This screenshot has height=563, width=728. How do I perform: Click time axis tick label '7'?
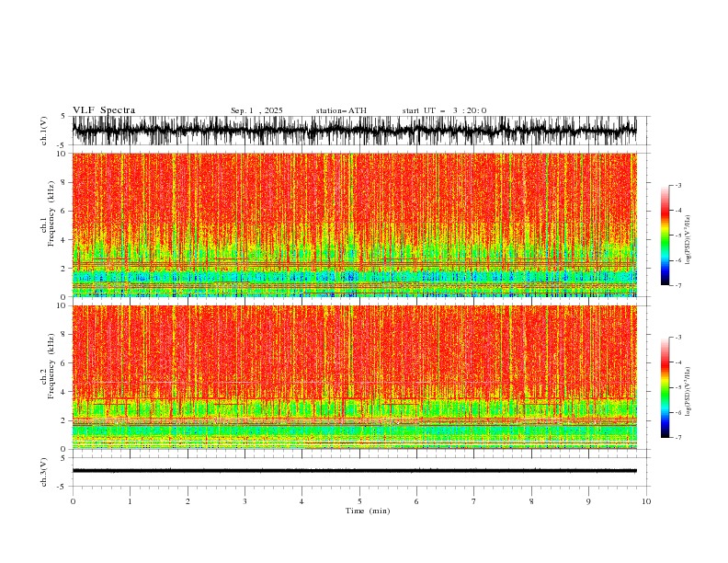474,501
